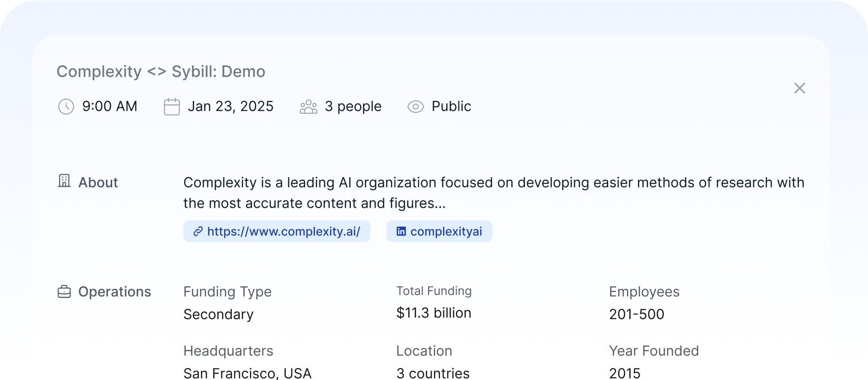Click the '201-500' employees value
The width and height of the screenshot is (868, 380).
click(x=637, y=315)
